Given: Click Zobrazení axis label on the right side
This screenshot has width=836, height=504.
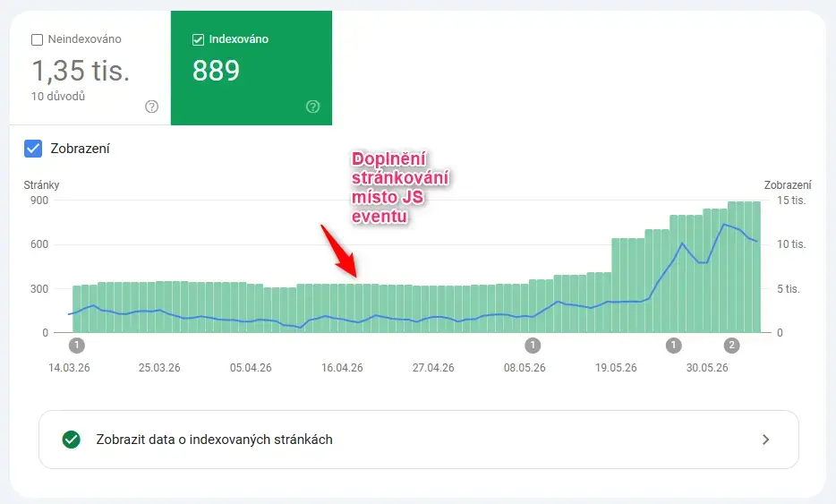Looking at the screenshot, I should pos(788,185).
